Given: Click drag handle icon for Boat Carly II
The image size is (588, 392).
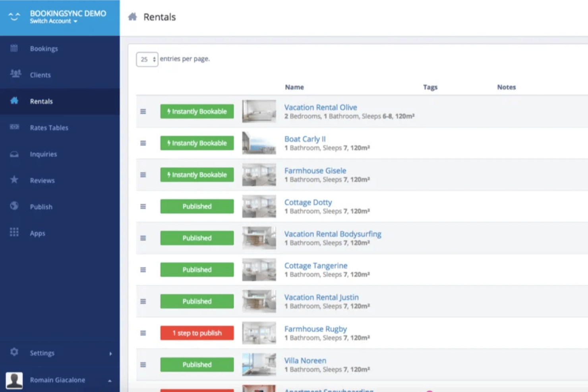Looking at the screenshot, I should (x=143, y=143).
